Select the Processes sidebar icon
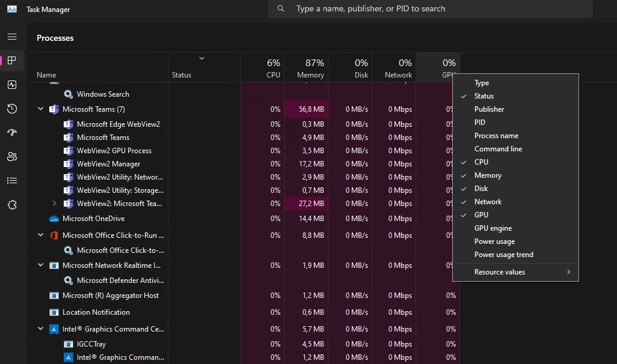The width and height of the screenshot is (617, 364). tap(12, 60)
